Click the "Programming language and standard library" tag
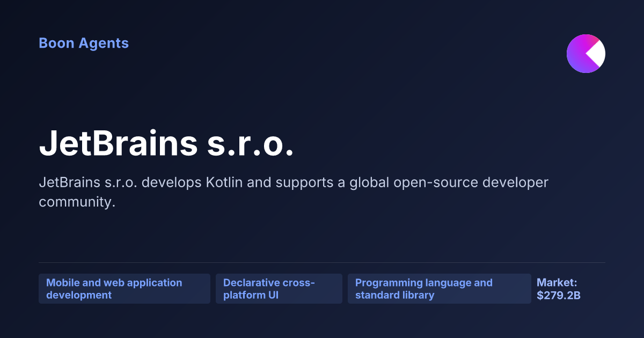This screenshot has height=338, width=644. coord(440,289)
